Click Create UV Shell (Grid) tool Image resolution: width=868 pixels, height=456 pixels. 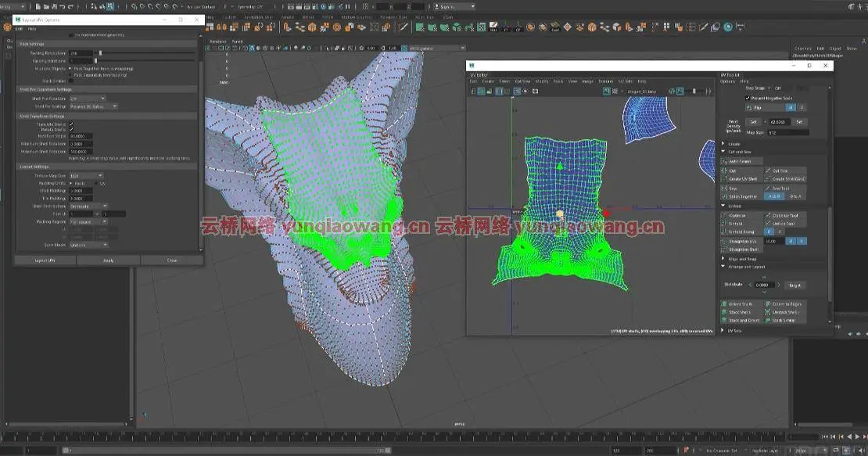click(x=785, y=179)
